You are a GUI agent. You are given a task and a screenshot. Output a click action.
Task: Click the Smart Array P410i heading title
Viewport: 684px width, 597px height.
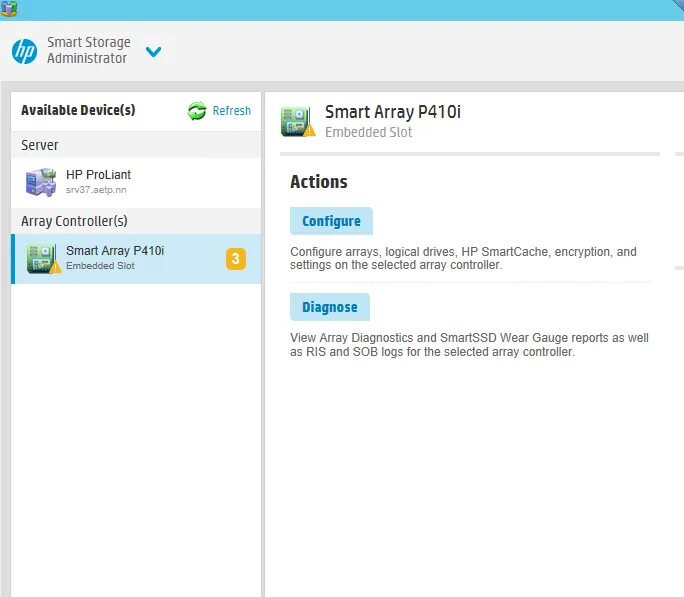pos(393,112)
